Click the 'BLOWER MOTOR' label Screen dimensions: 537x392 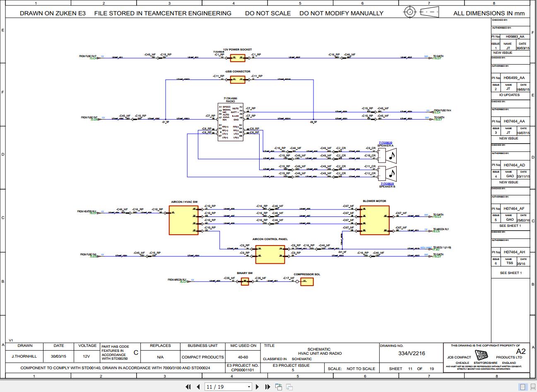(x=374, y=201)
